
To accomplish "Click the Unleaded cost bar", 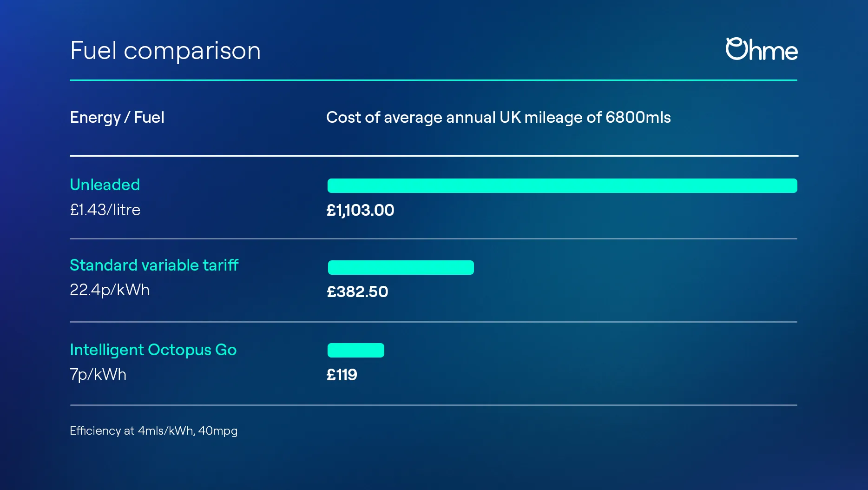I will [562, 185].
